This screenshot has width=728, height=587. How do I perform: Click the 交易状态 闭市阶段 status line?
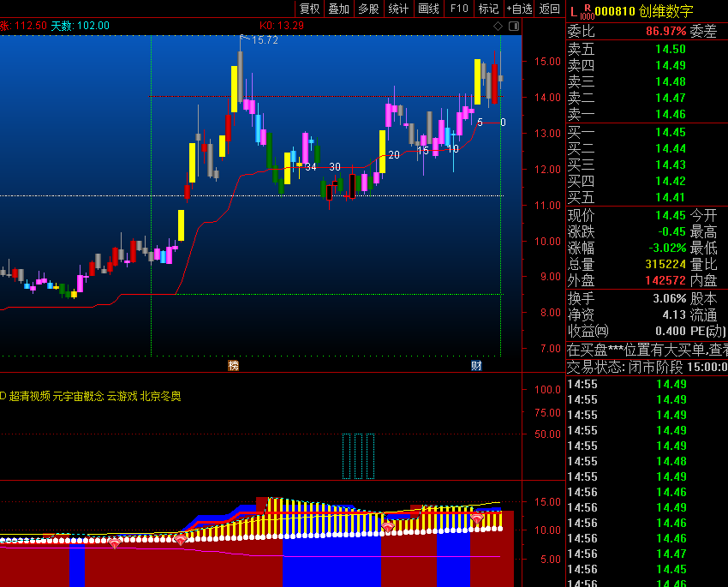tap(647, 368)
